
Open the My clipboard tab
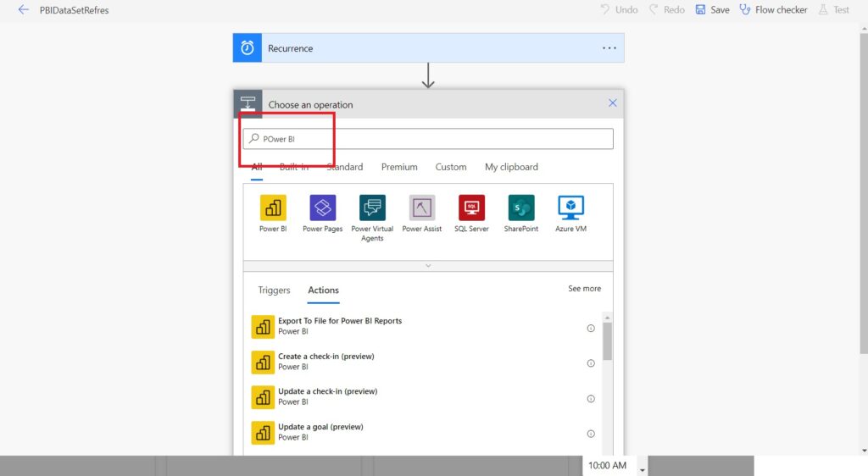pyautogui.click(x=511, y=167)
